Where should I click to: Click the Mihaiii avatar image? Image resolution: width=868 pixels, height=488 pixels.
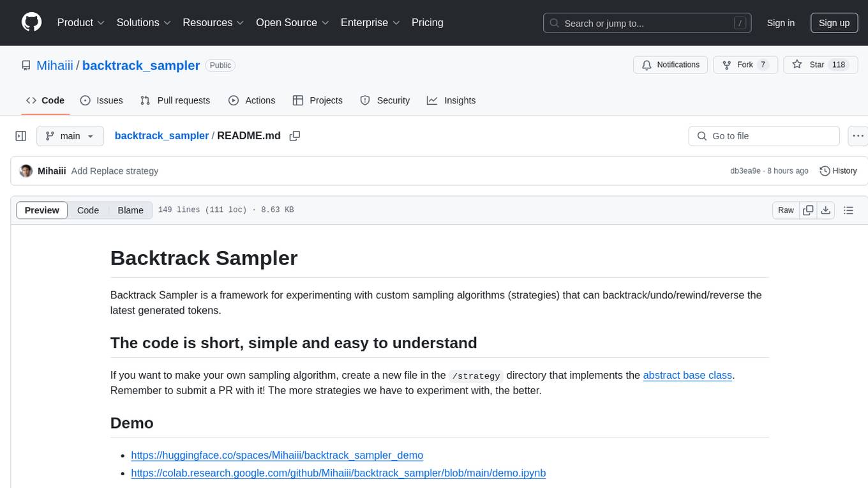coord(26,171)
